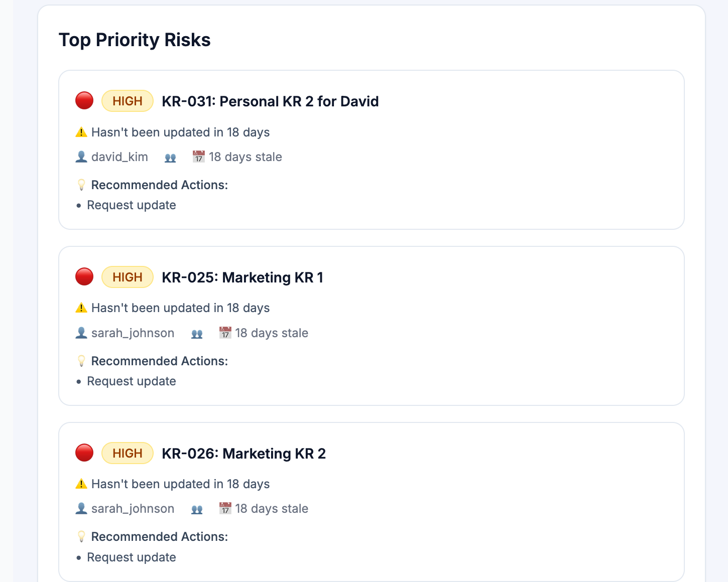Click the Request update action under KR-026
The image size is (728, 582).
pyautogui.click(x=131, y=557)
